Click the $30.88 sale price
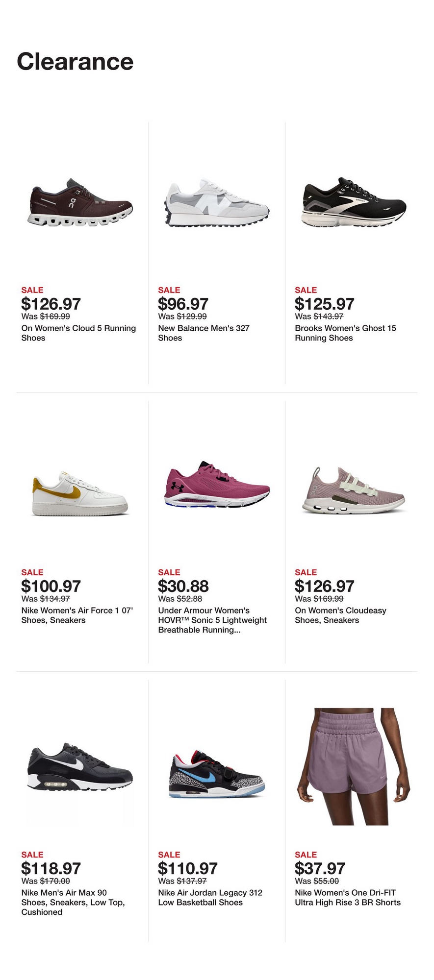The height and width of the screenshot is (980, 434). [x=183, y=586]
